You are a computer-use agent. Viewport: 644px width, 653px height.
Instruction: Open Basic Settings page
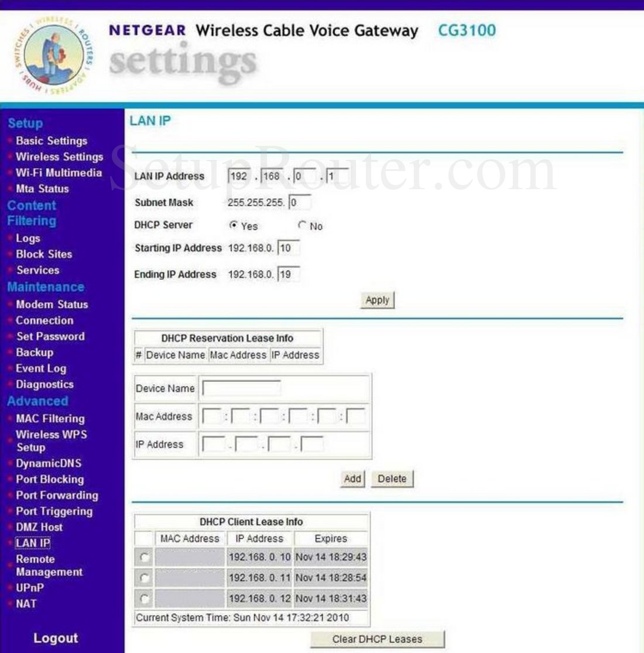tap(52, 141)
